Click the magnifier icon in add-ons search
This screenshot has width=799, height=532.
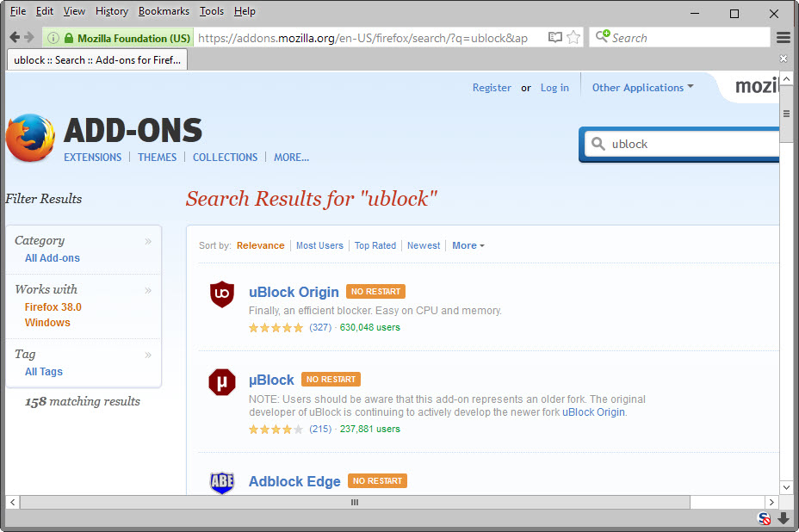tap(598, 144)
